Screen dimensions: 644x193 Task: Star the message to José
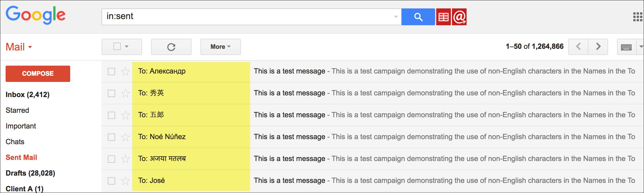click(x=125, y=181)
